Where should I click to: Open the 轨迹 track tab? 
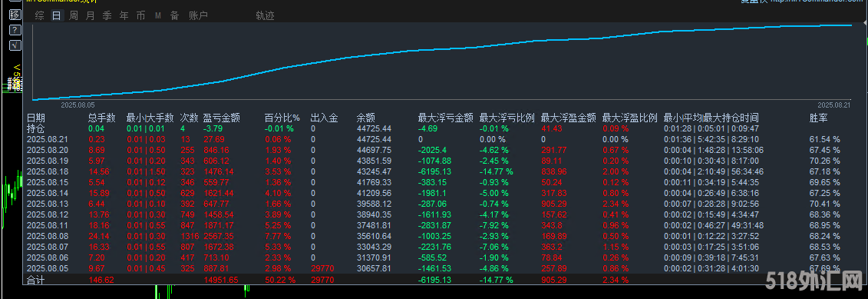266,16
